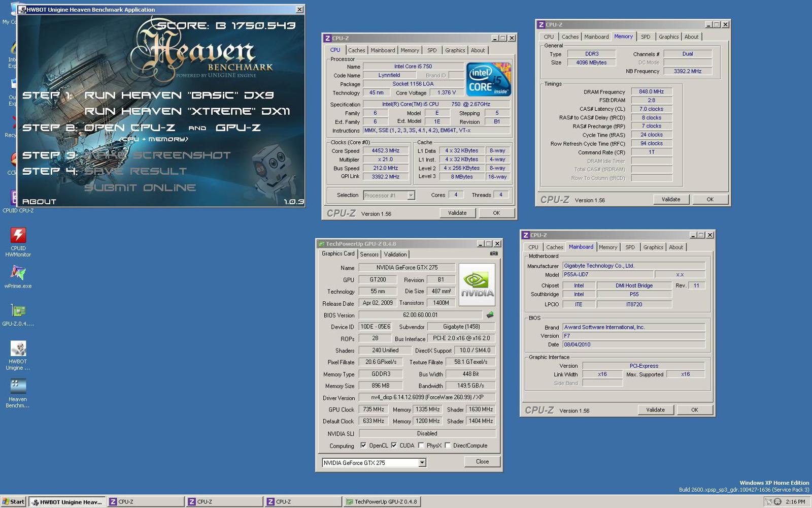Viewport: 812px width, 508px height.
Task: Click the Core Speed 4452.3 MHz field
Action: pyautogui.click(x=386, y=150)
